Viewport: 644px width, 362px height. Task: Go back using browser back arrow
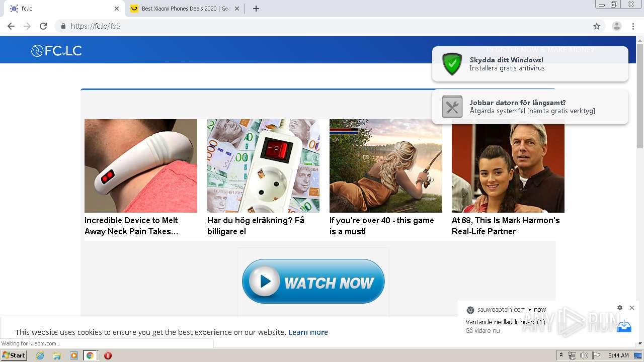[11, 26]
